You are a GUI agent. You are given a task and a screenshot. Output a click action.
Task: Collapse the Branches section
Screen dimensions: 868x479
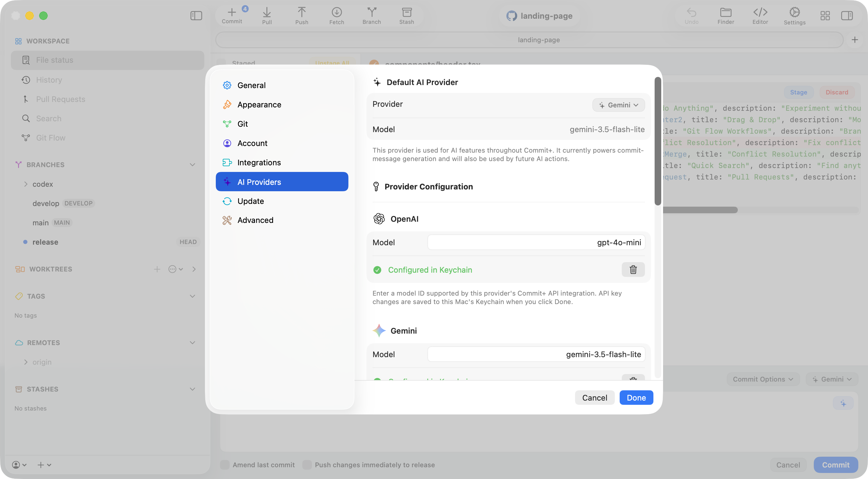point(192,165)
